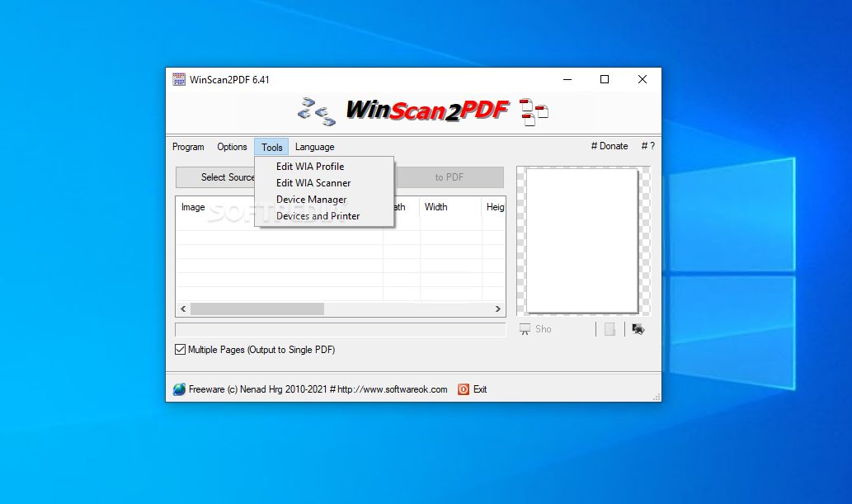Open the Program menu
The width and height of the screenshot is (852, 504).
[188, 147]
